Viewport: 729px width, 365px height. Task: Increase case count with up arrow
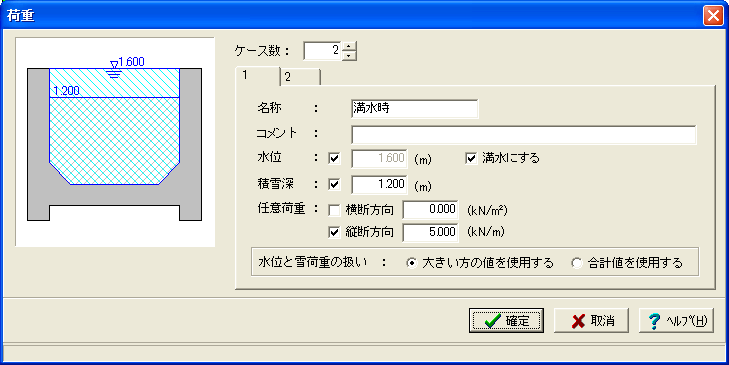pos(349,46)
